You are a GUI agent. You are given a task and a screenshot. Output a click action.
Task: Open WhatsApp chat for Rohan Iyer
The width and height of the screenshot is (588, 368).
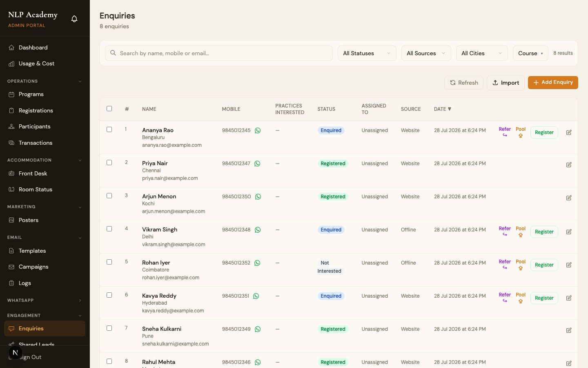coord(257,263)
